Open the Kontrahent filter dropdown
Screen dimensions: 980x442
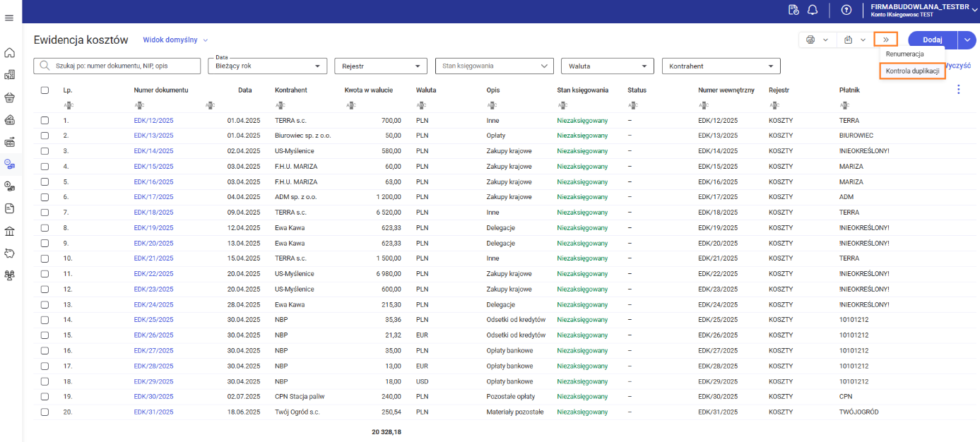point(721,66)
